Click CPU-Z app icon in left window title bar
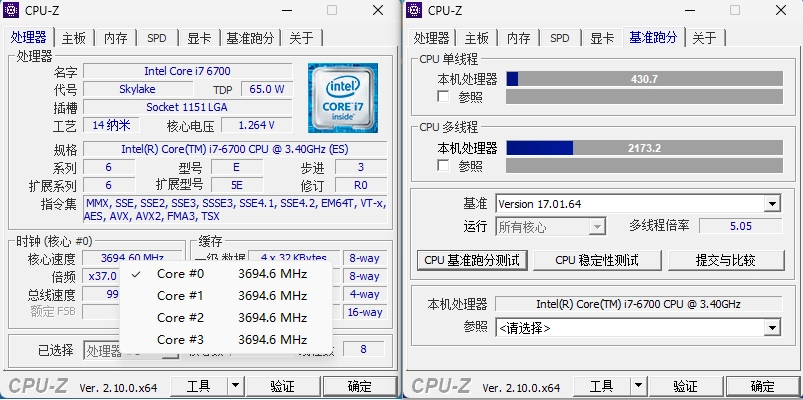This screenshot has width=803, height=400. pyautogui.click(x=11, y=10)
